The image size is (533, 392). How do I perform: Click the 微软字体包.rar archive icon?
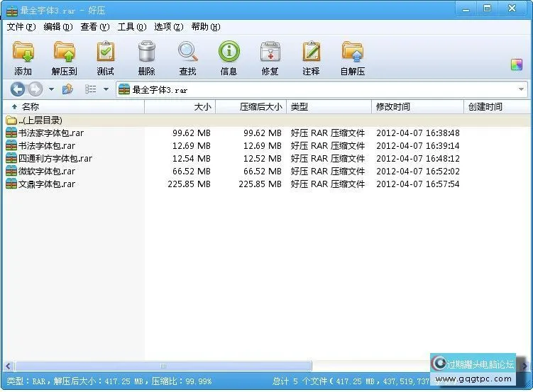pos(11,171)
